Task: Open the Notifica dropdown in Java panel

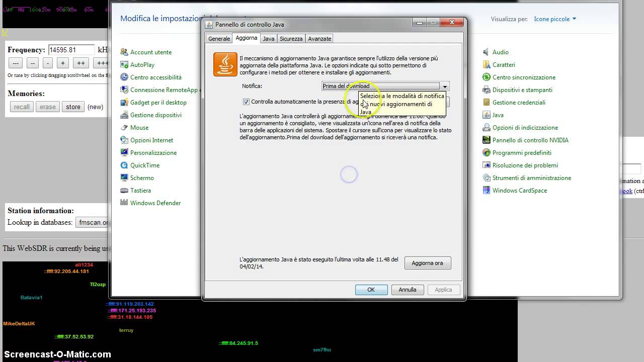Action: [385, 86]
